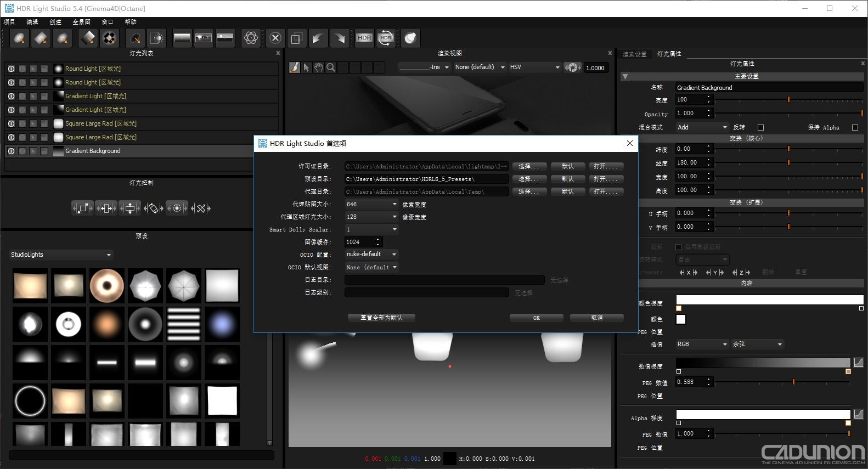868x469 pixels.
Task: Click the gradient background toolbar icon
Action: click(182, 38)
